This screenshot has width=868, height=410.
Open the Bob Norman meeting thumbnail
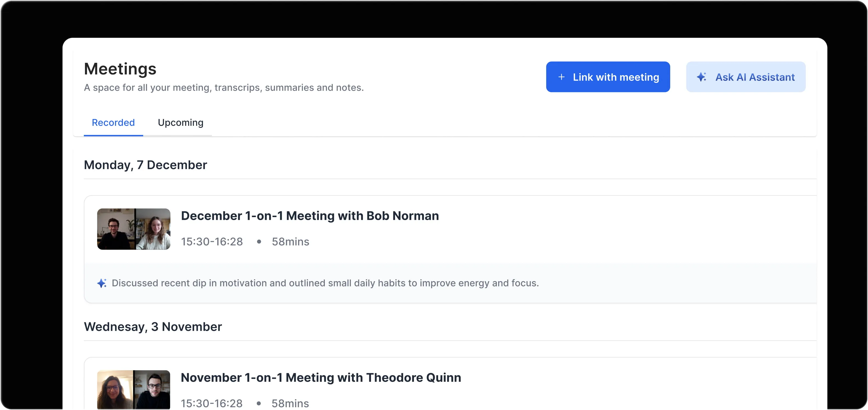(x=134, y=229)
